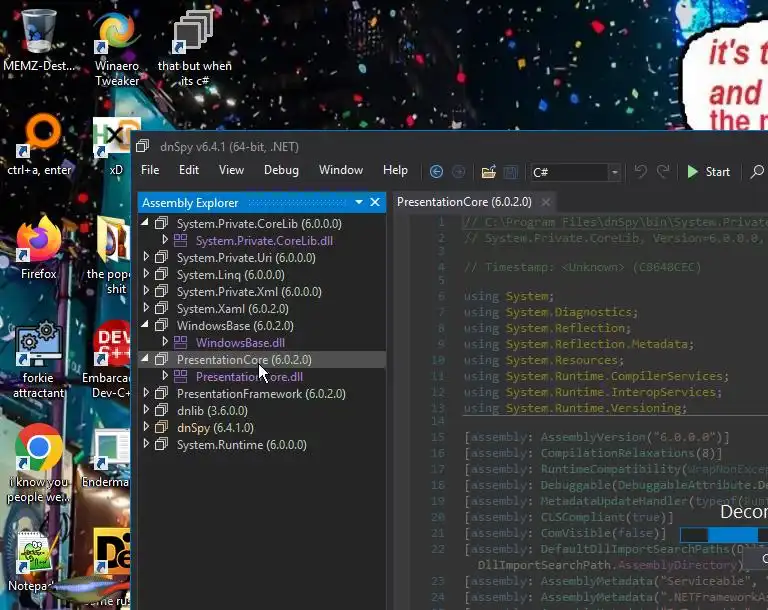Click the AssemblyVersion attribute code line

click(597, 437)
